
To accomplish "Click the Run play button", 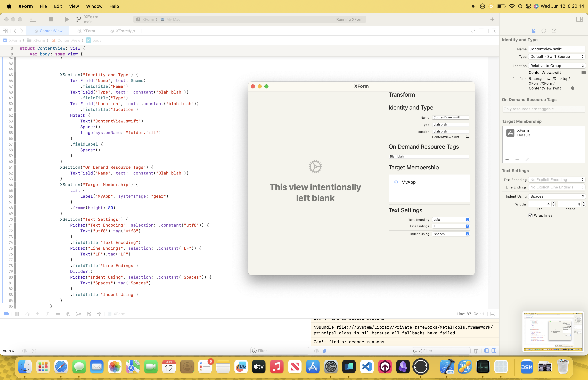I will [67, 19].
